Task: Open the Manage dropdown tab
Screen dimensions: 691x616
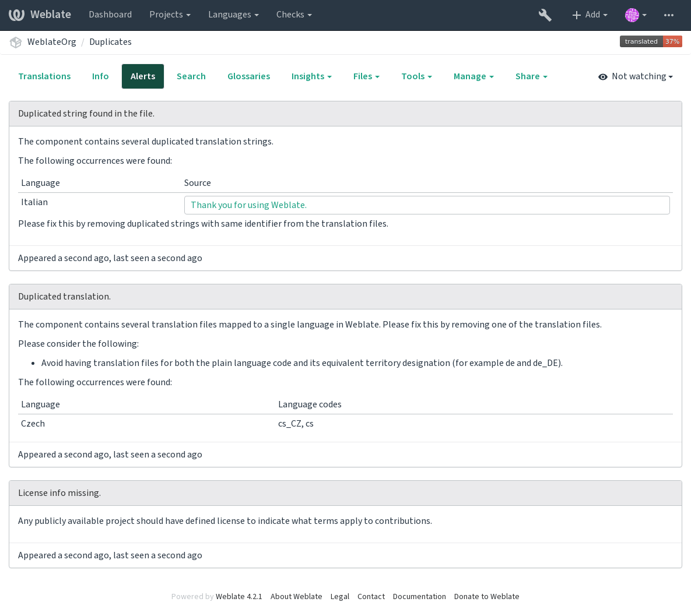Action: click(x=473, y=76)
